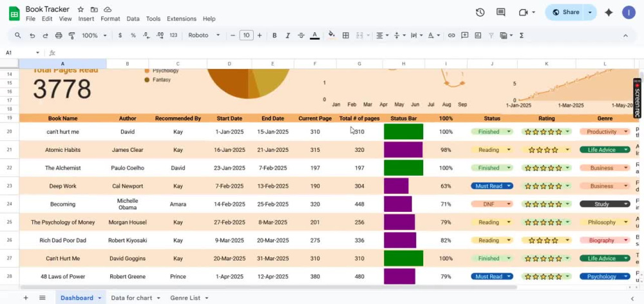Image resolution: width=644 pixels, height=304 pixels.
Task: Add a new sheet
Action: [26, 298]
